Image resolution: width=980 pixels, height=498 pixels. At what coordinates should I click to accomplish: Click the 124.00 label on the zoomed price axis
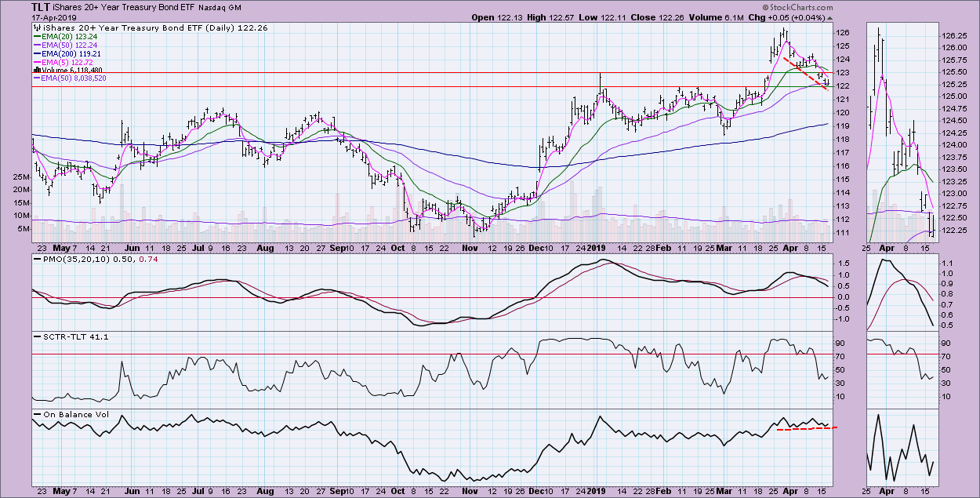click(x=955, y=144)
